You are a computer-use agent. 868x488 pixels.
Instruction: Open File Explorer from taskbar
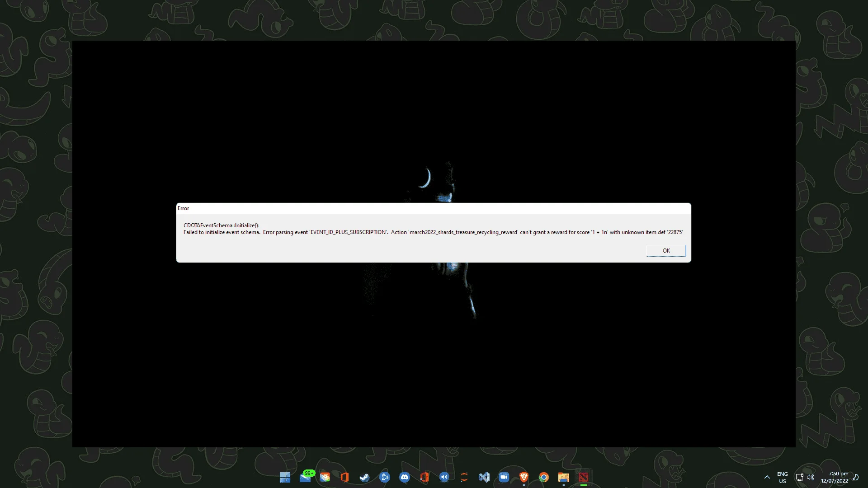(x=563, y=477)
